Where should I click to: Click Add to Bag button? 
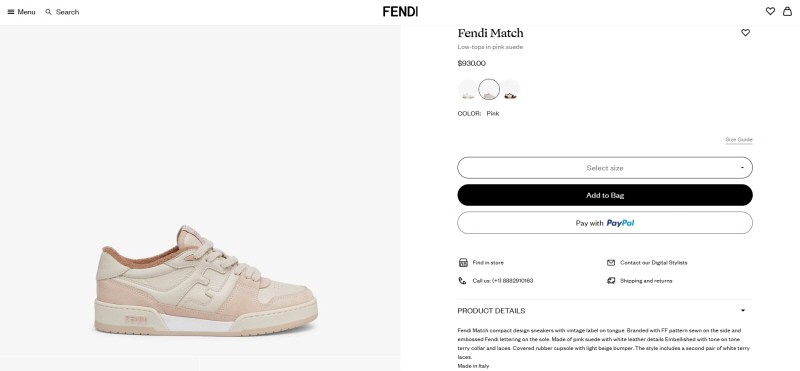click(x=605, y=195)
